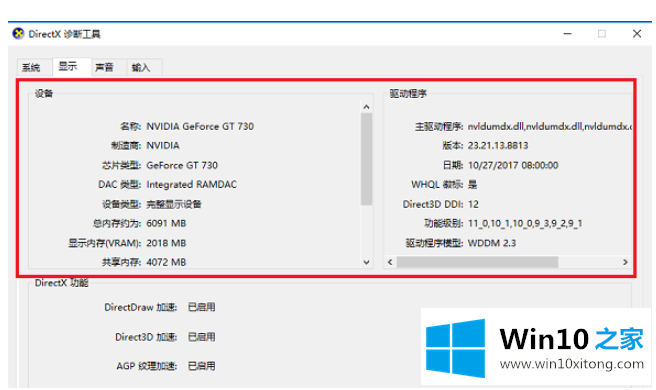The width and height of the screenshot is (656, 390).
Task: Click the driver date 10/27/2017 08:00:00
Action: 513,165
